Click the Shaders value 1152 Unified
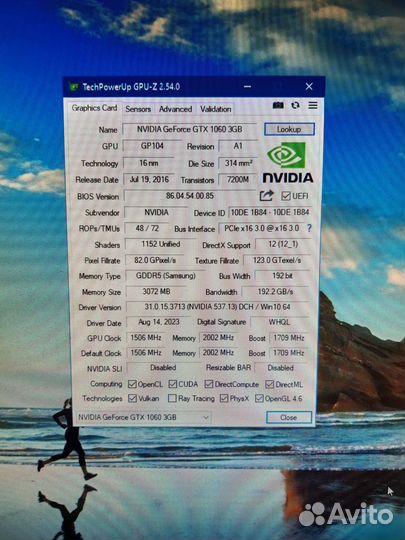405x540 pixels. 160,244
